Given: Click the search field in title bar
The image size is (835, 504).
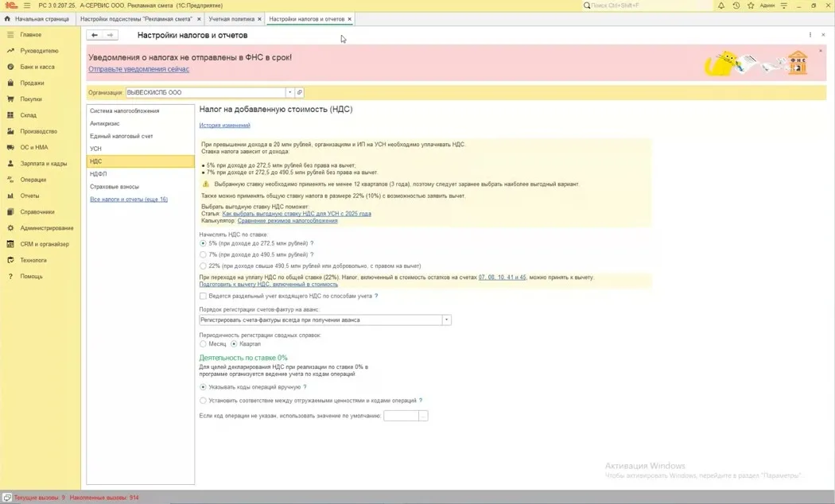Looking at the screenshot, I should click(x=647, y=6).
